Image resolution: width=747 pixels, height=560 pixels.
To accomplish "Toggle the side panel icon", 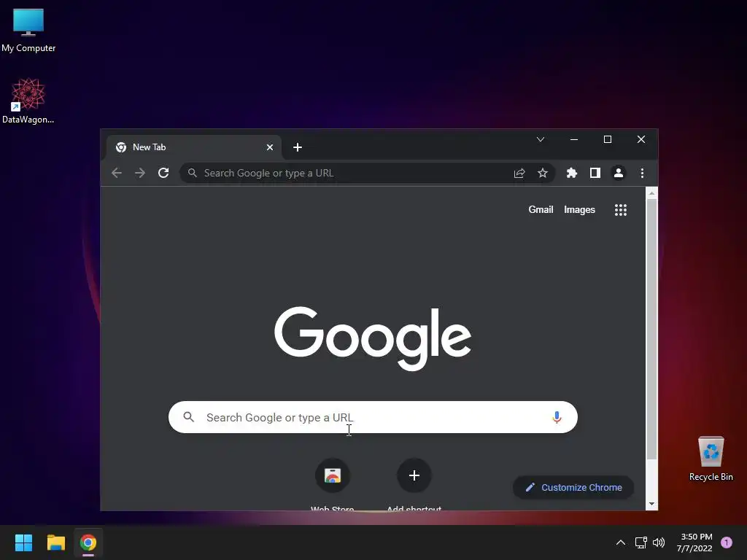I will (595, 173).
